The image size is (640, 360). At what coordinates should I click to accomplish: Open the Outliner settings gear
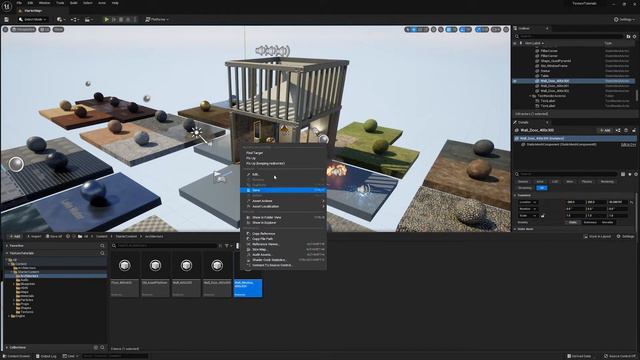pos(635,36)
